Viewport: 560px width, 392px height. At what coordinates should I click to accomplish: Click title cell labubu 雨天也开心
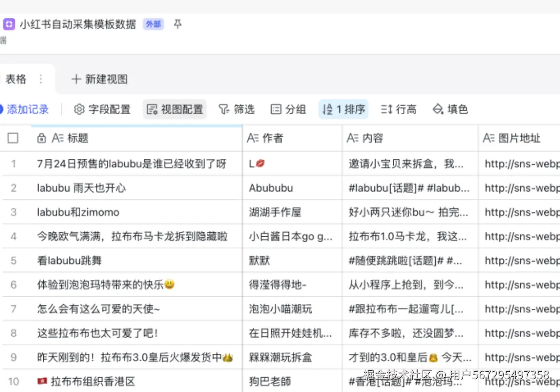[x=136, y=188]
